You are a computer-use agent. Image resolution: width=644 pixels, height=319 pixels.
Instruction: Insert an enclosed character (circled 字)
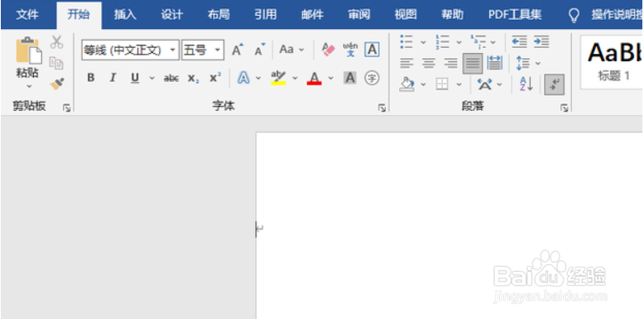point(372,78)
